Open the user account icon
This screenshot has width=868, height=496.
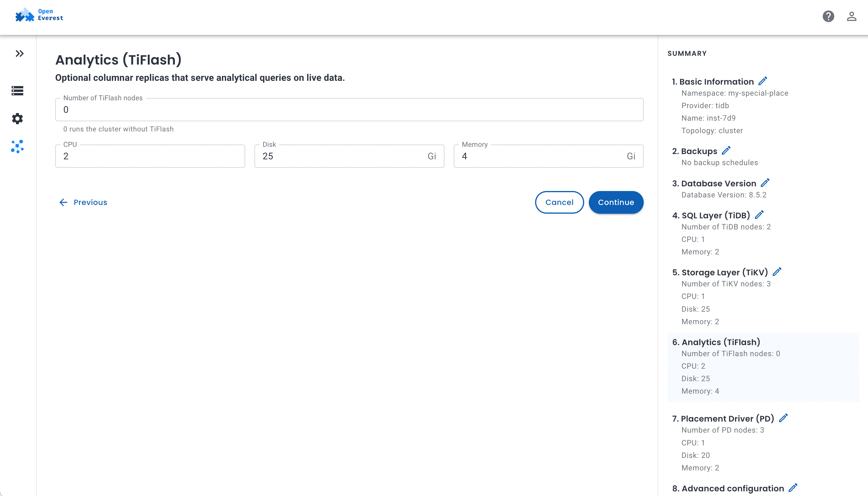coord(851,16)
